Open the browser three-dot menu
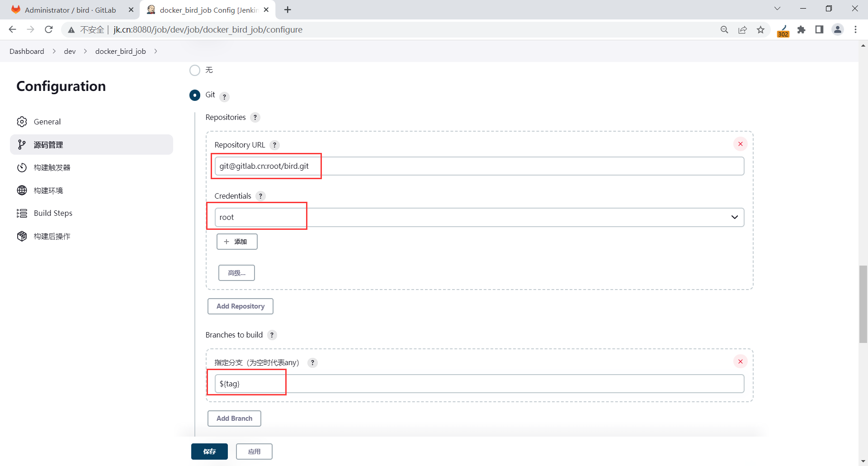868x466 pixels. (856, 29)
